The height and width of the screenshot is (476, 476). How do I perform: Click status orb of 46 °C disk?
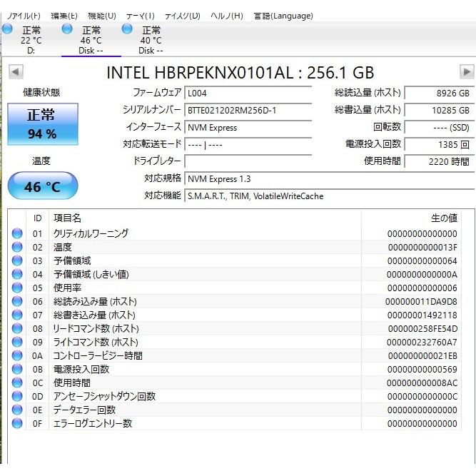pos(67,29)
